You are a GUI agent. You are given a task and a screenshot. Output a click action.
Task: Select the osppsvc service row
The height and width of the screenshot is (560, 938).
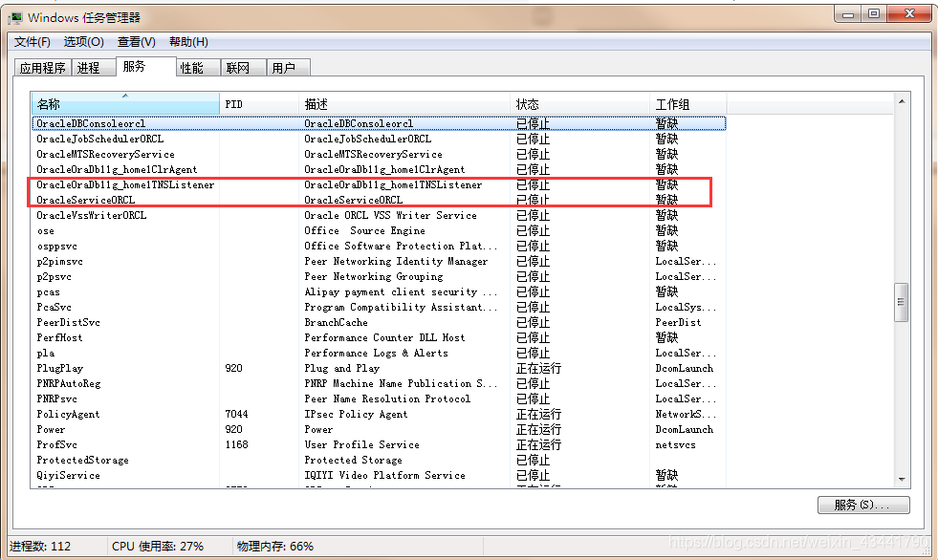379,247
